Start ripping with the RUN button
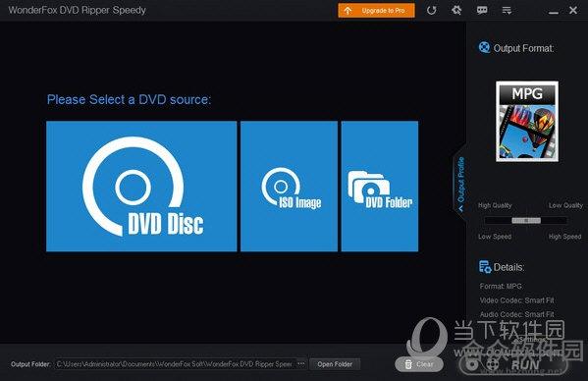Screen dimensions: 588x381 [513, 363]
